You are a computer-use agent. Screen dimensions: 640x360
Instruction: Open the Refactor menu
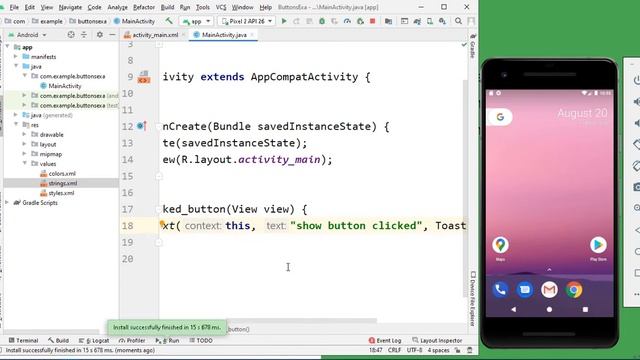tap(144, 7)
